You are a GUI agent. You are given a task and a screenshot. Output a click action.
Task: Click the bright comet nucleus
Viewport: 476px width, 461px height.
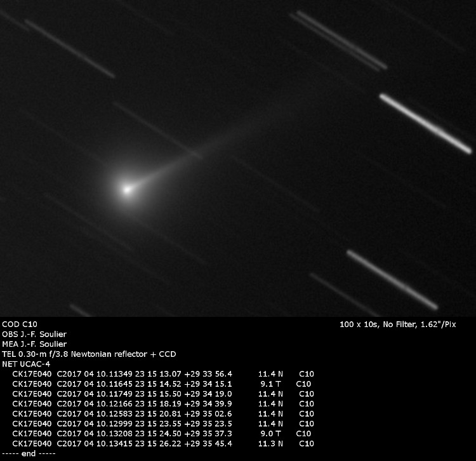pos(128,189)
